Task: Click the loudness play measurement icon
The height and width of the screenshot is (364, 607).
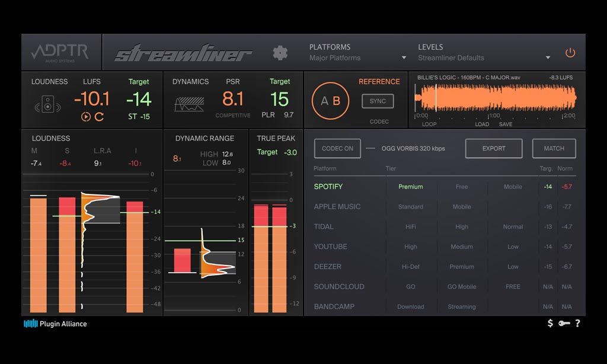Action: pyautogui.click(x=86, y=117)
